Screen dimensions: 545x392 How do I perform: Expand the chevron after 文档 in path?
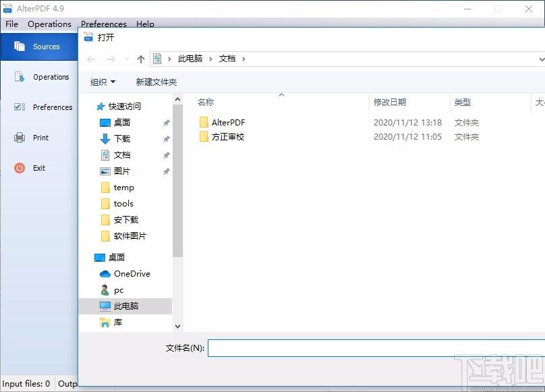[243, 59]
